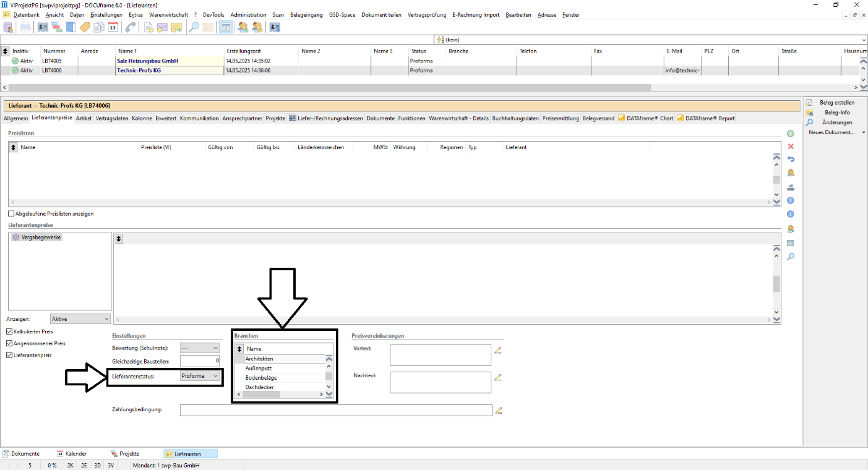Viewport: 868px width, 470px height.
Task: Click the pencil icon next to Nachtext
Action: tap(498, 377)
